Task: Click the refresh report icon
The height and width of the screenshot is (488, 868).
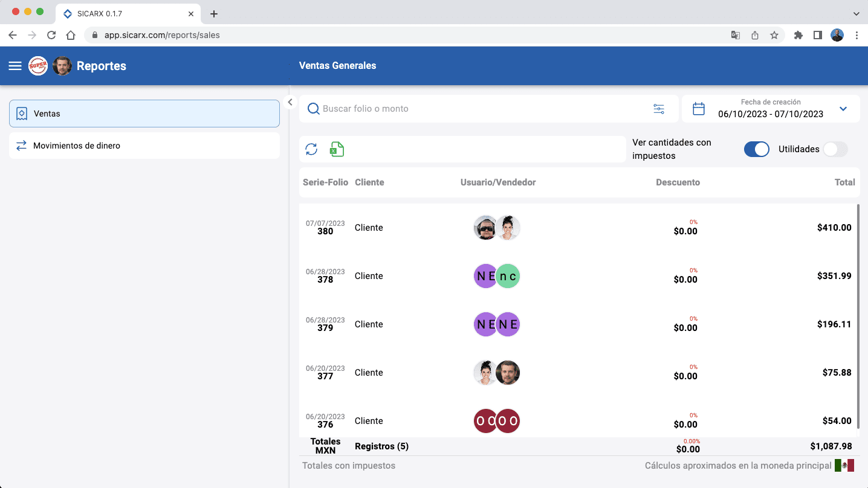Action: [x=311, y=149]
